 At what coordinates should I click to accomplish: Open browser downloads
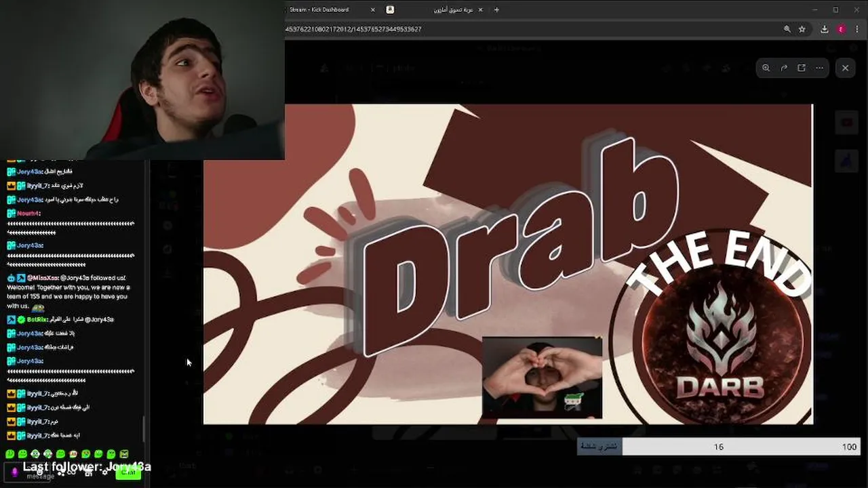[x=824, y=29]
